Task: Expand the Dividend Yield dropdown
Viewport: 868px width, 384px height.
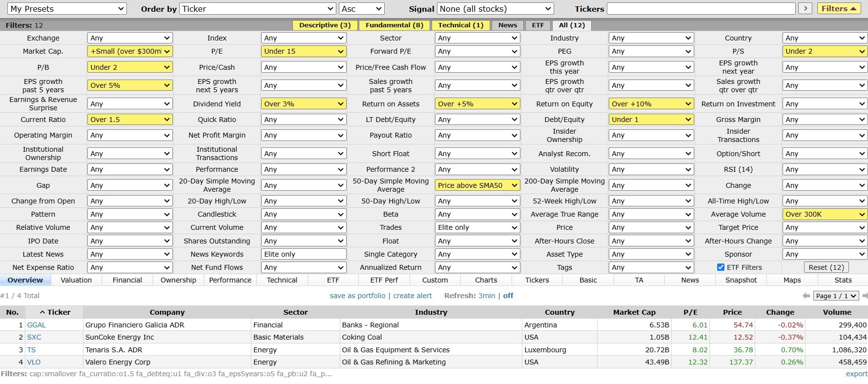Action: 304,104
